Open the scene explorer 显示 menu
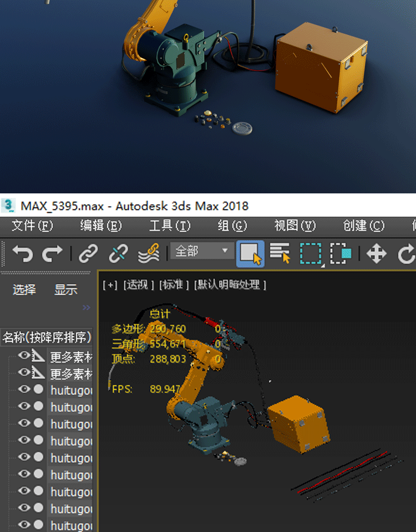The image size is (416, 532). tap(66, 290)
